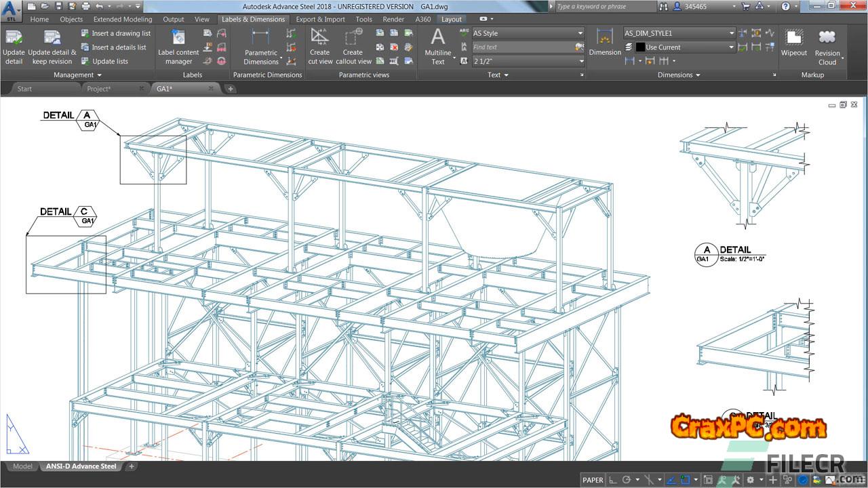Click Insert a drawing list
868x488 pixels.
pyautogui.click(x=115, y=33)
